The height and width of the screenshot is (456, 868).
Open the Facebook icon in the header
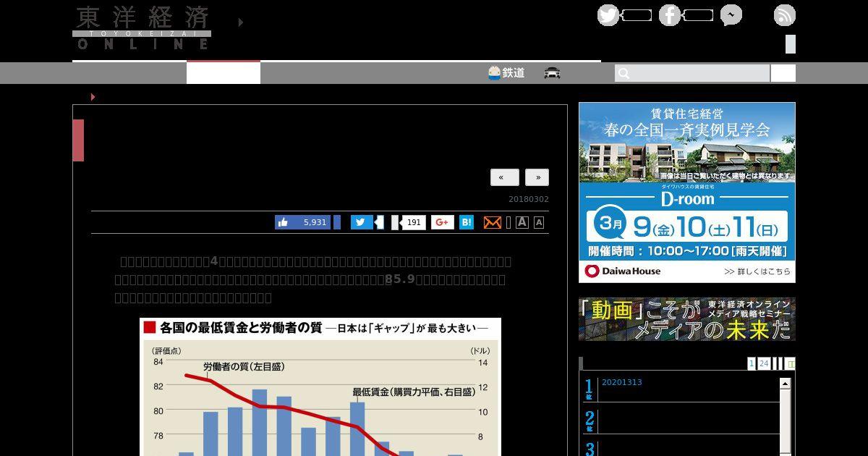pyautogui.click(x=670, y=15)
